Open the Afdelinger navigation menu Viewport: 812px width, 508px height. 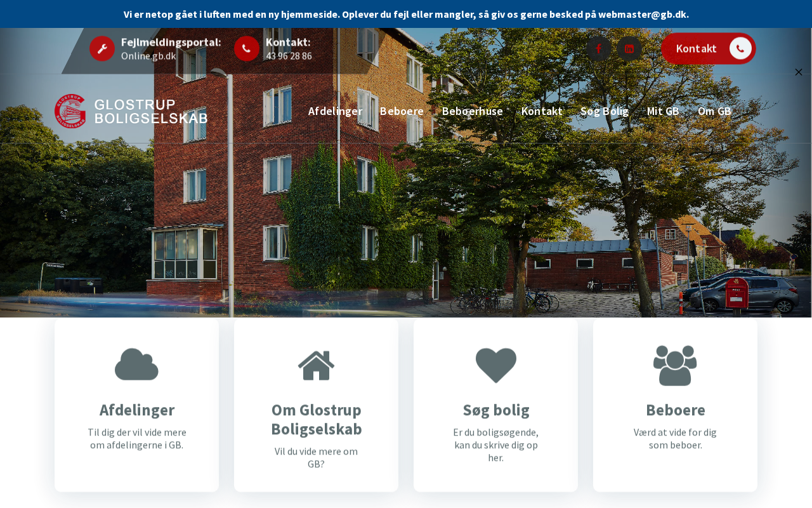(x=336, y=111)
